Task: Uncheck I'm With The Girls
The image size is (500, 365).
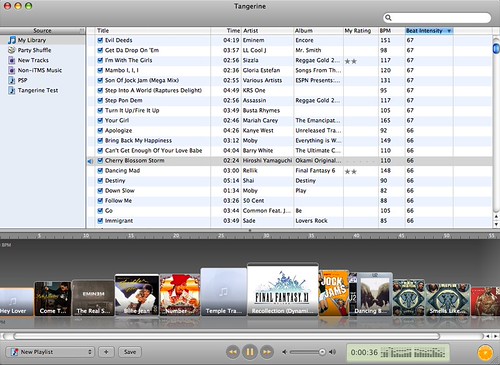Action: coord(100,60)
